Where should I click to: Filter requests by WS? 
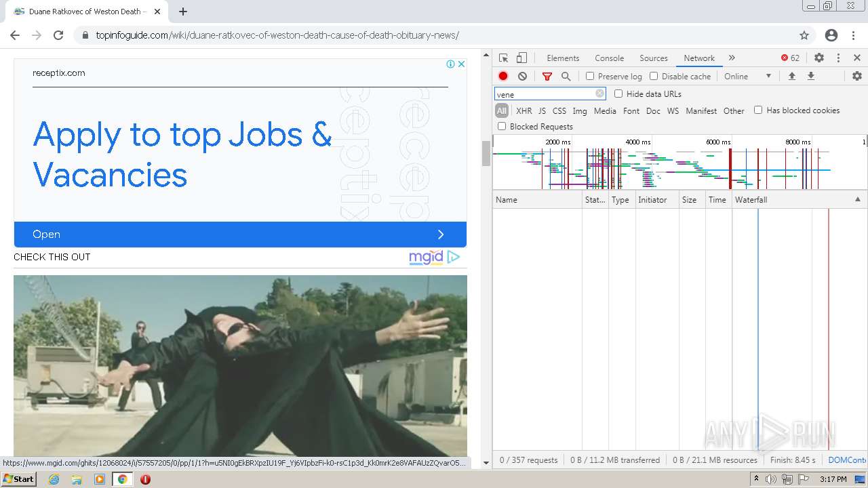pyautogui.click(x=673, y=111)
